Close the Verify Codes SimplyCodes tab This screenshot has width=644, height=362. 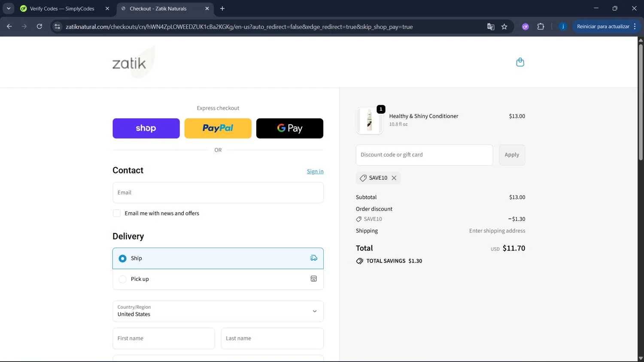pyautogui.click(x=107, y=9)
